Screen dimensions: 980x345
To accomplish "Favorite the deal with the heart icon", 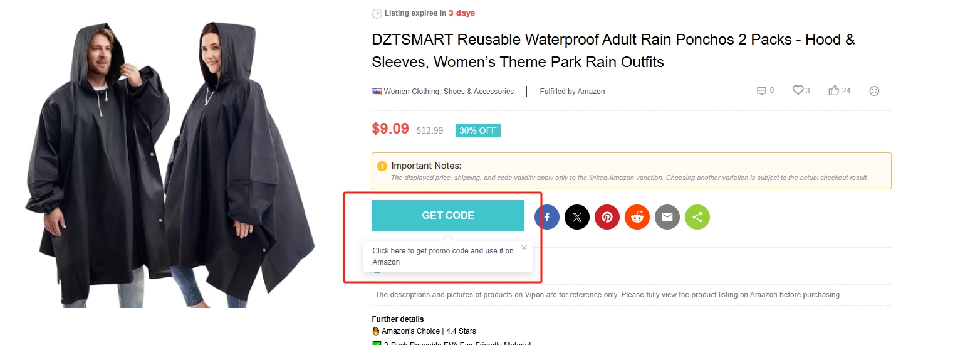I will [x=798, y=90].
